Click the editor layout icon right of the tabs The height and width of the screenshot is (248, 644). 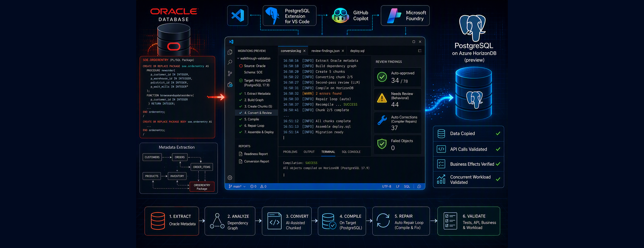(x=420, y=51)
